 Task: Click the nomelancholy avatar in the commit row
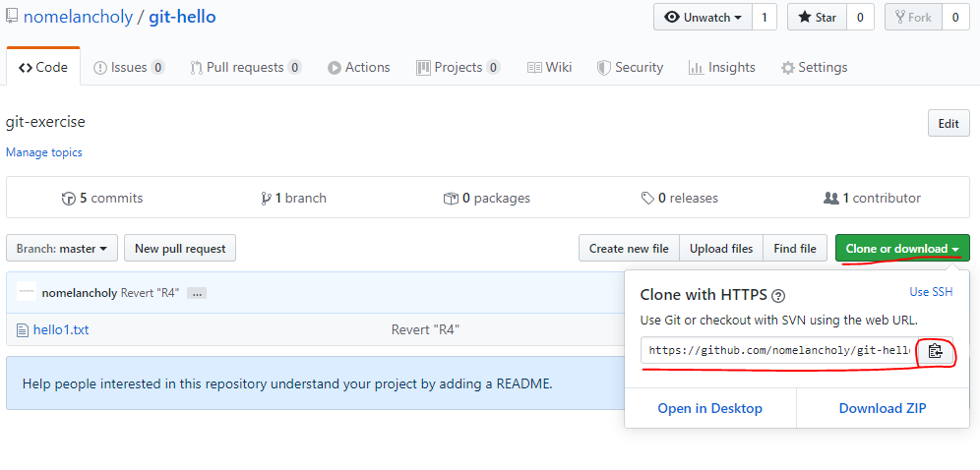click(27, 292)
